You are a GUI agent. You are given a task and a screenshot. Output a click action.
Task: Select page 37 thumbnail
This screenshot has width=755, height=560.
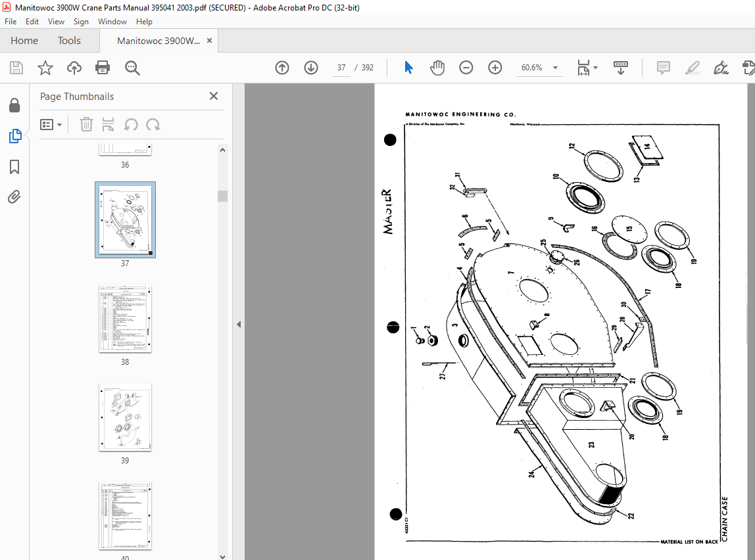click(125, 220)
